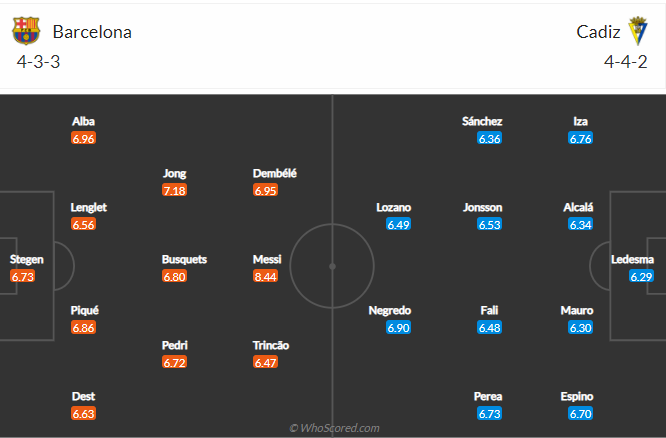Click the WhoScored.com watermark
The height and width of the screenshot is (438, 666).
click(x=334, y=428)
